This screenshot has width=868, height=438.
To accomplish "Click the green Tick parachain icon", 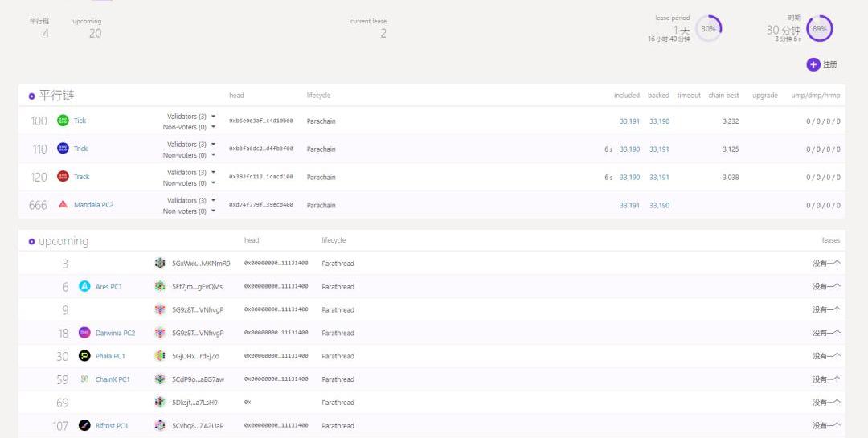I will [x=63, y=121].
